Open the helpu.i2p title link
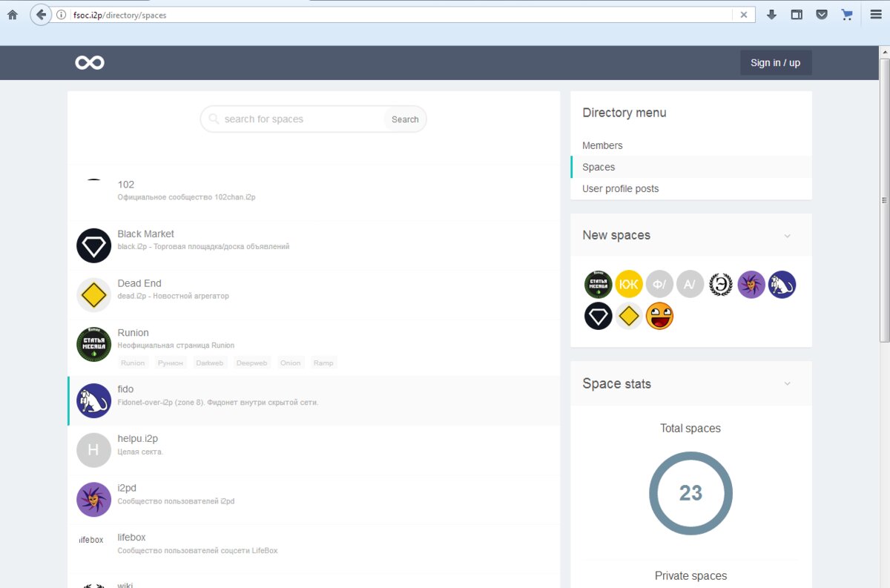Viewport: 890px width, 588px height. 137,438
